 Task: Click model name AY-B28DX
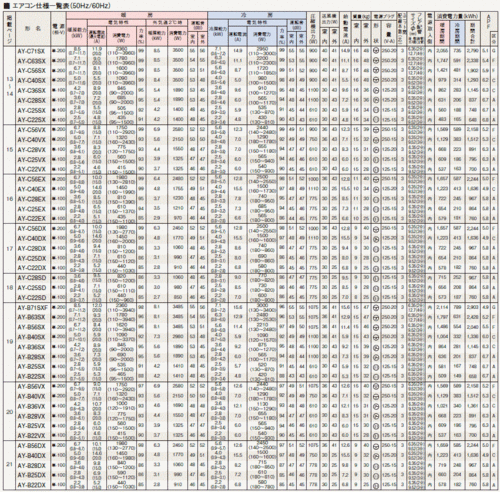[x=32, y=466]
